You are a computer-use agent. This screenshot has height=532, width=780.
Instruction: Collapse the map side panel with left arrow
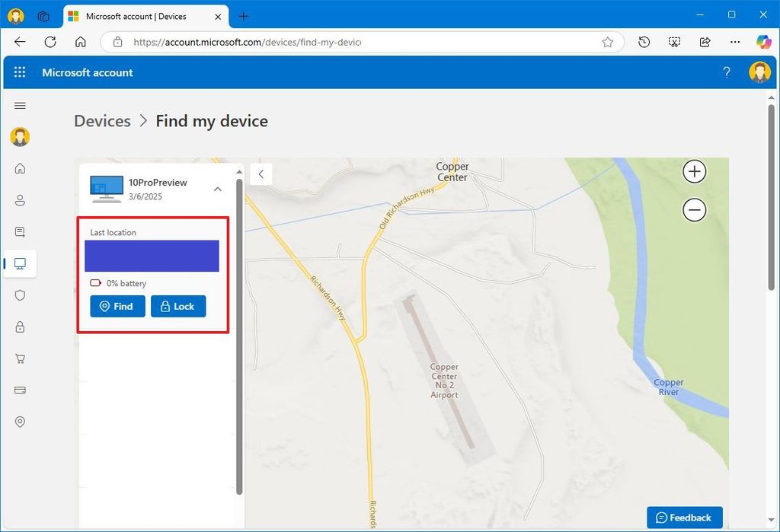(x=261, y=174)
